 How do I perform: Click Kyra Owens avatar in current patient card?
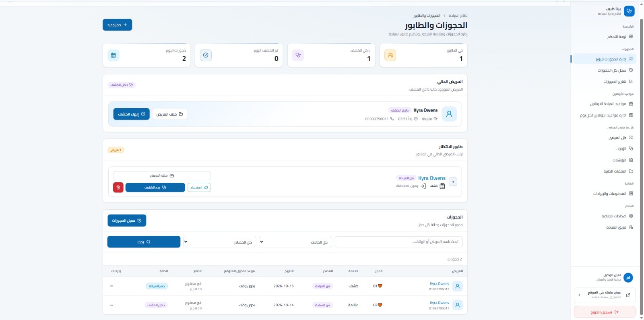coord(449,114)
